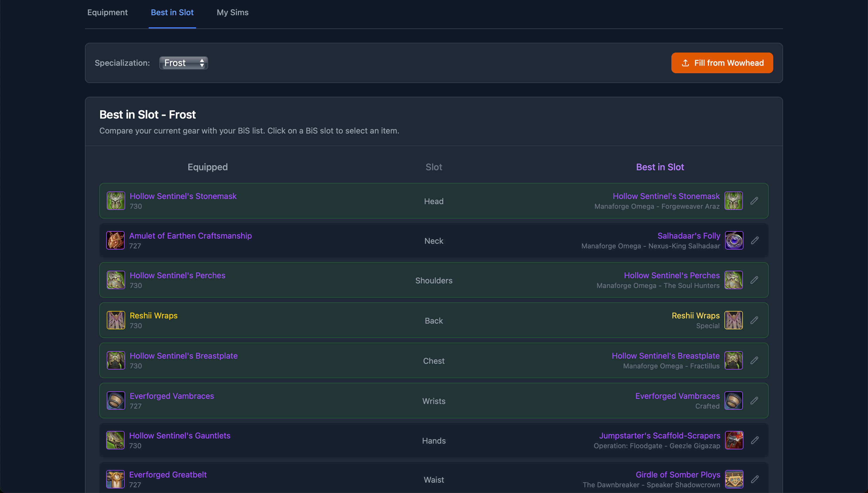This screenshot has height=493, width=868.
Task: Click the Fill from Wowhead button
Action: 722,63
